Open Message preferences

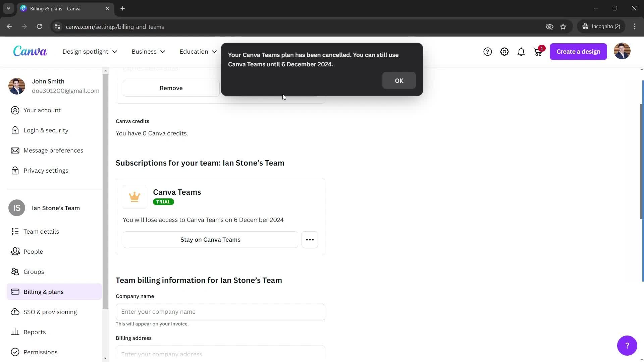[54, 150]
